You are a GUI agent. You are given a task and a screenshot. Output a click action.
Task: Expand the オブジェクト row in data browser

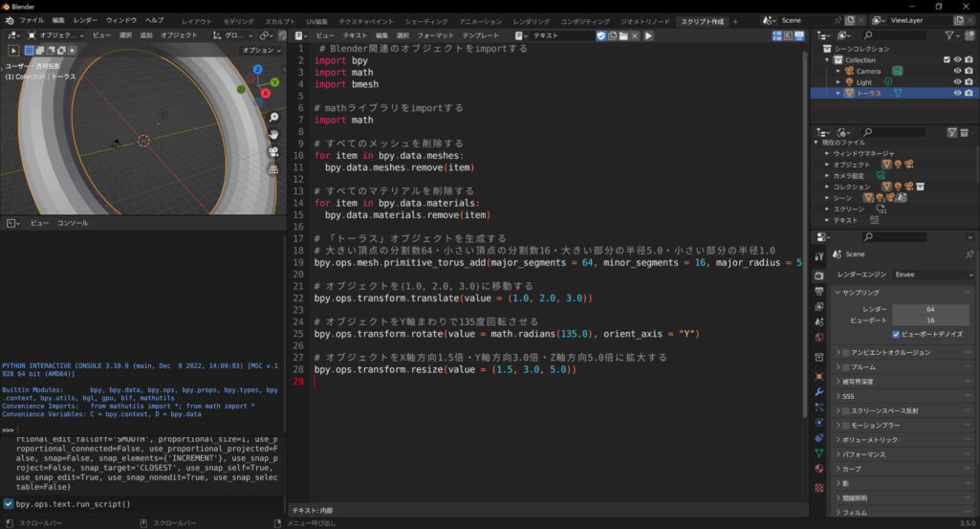tap(827, 165)
